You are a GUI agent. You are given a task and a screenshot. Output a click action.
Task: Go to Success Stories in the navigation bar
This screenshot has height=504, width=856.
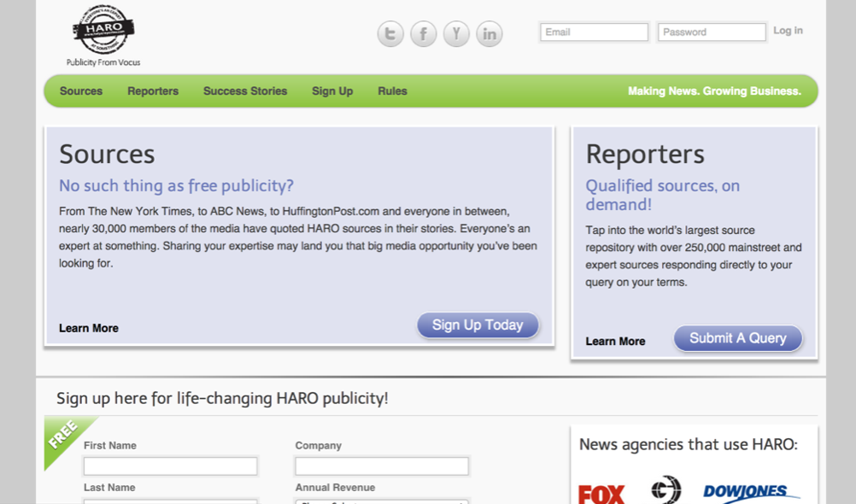click(245, 91)
